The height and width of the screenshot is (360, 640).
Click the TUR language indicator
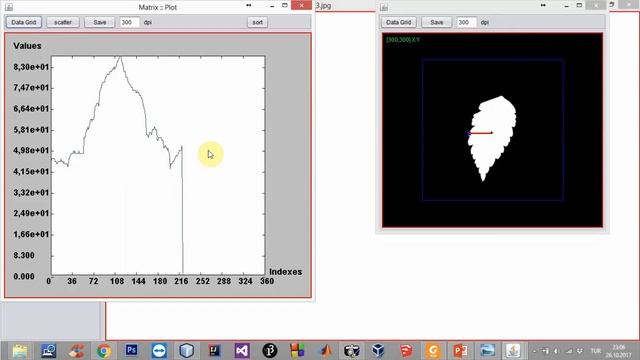click(x=596, y=351)
